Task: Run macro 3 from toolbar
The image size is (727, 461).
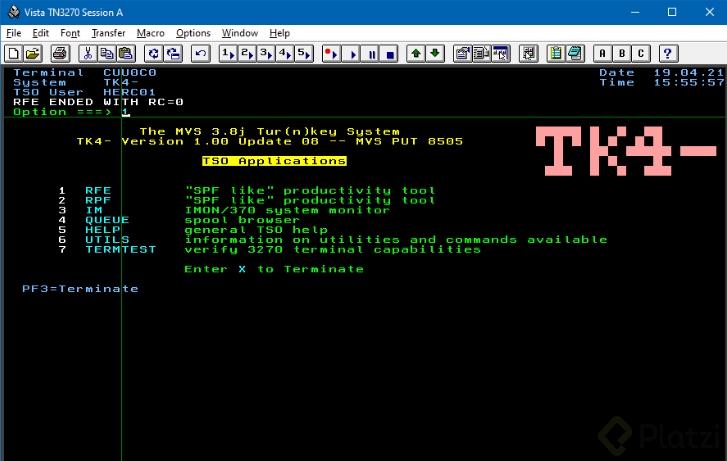Action: [266, 53]
